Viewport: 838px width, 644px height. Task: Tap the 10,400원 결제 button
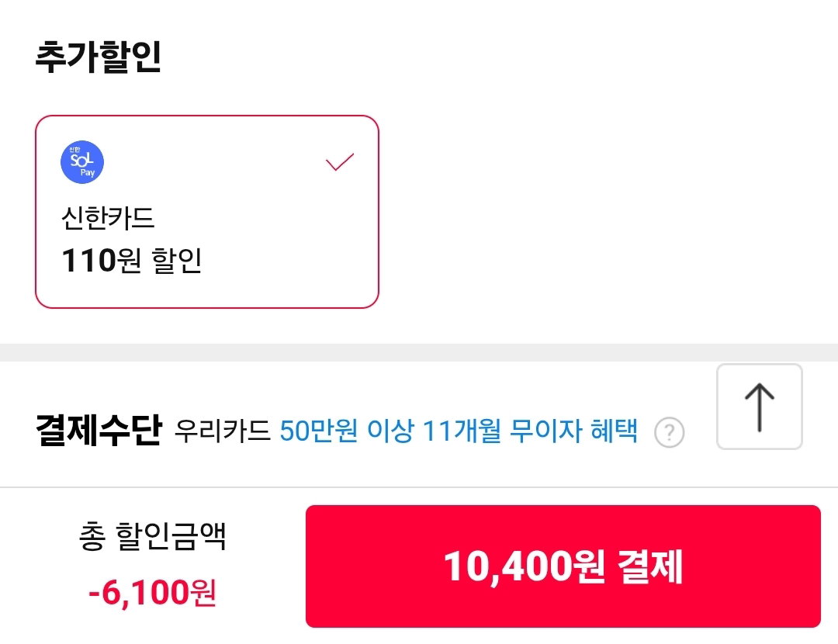[x=563, y=566]
